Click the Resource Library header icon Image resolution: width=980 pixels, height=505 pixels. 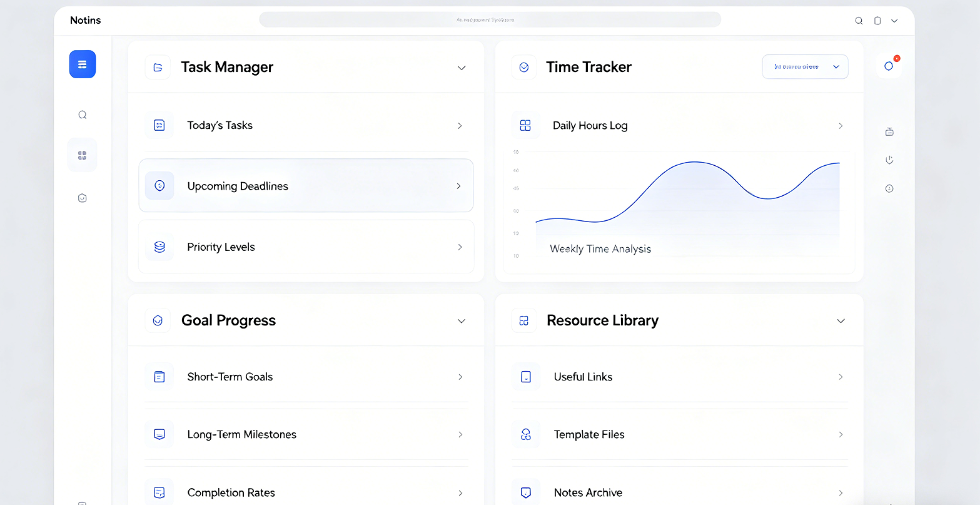524,320
